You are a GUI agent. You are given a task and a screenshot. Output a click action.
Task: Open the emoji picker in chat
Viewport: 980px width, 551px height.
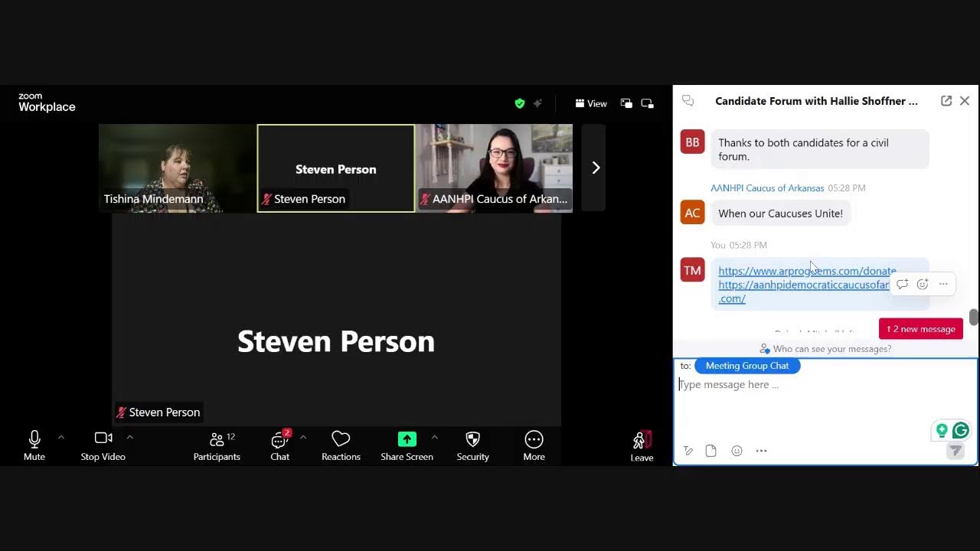coord(737,451)
